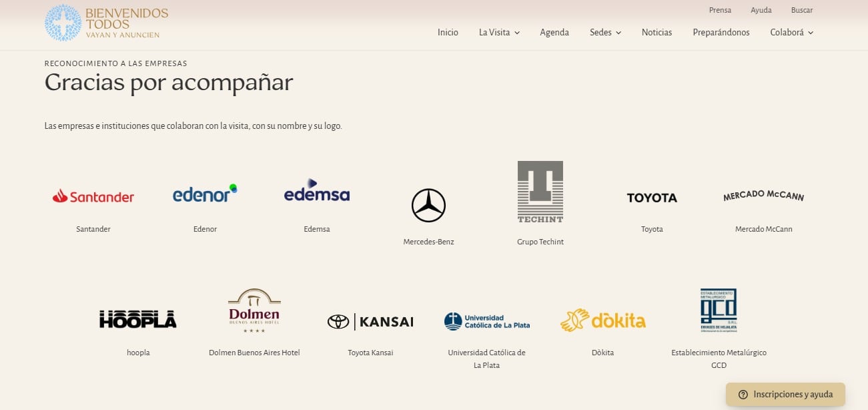Click the Edemsa logo
Image resolution: width=868 pixels, height=410 pixels.
tap(317, 190)
